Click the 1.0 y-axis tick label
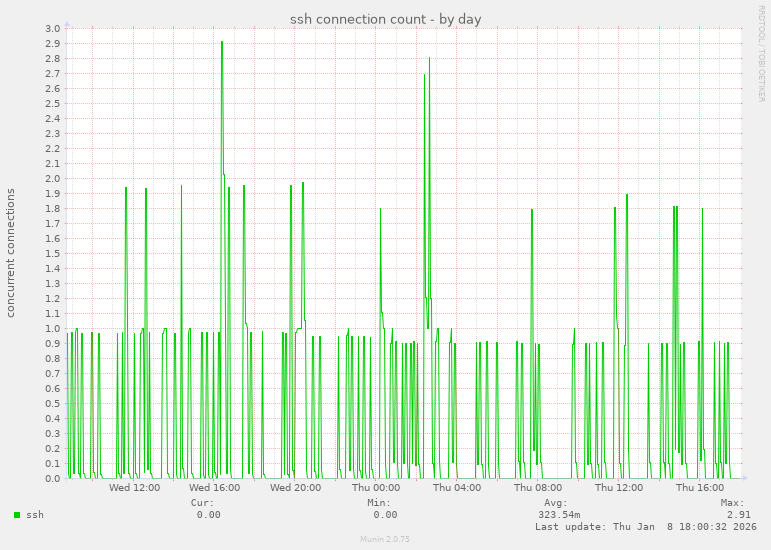The width and height of the screenshot is (771, 550). click(x=53, y=328)
